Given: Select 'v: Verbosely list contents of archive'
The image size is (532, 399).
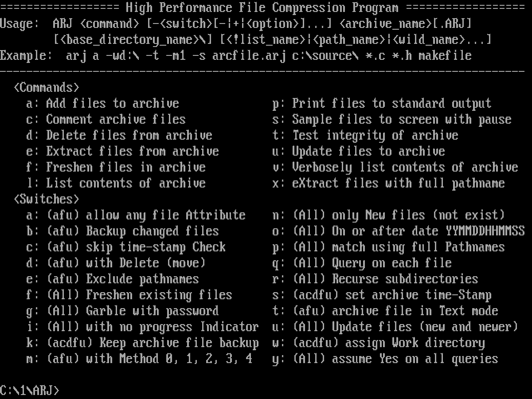Looking at the screenshot, I should pos(395,167).
